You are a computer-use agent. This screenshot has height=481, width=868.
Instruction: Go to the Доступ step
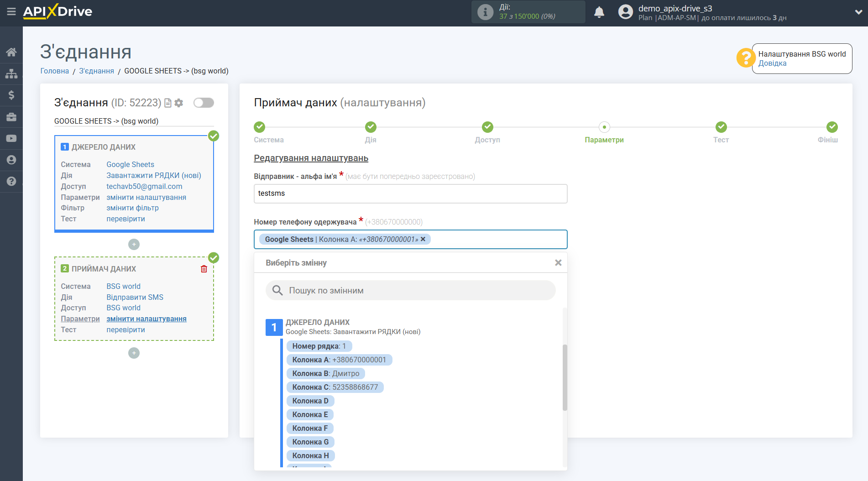pyautogui.click(x=487, y=127)
